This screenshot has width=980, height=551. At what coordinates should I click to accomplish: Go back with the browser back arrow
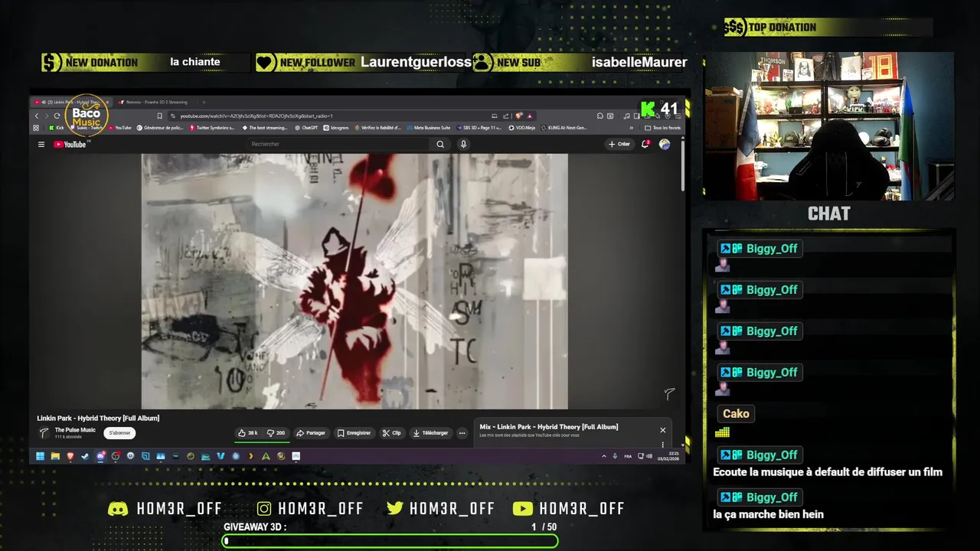tap(36, 116)
